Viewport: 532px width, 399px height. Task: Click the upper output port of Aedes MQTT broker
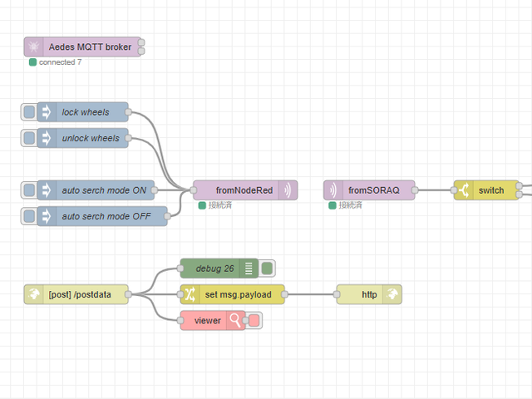pyautogui.click(x=141, y=42)
